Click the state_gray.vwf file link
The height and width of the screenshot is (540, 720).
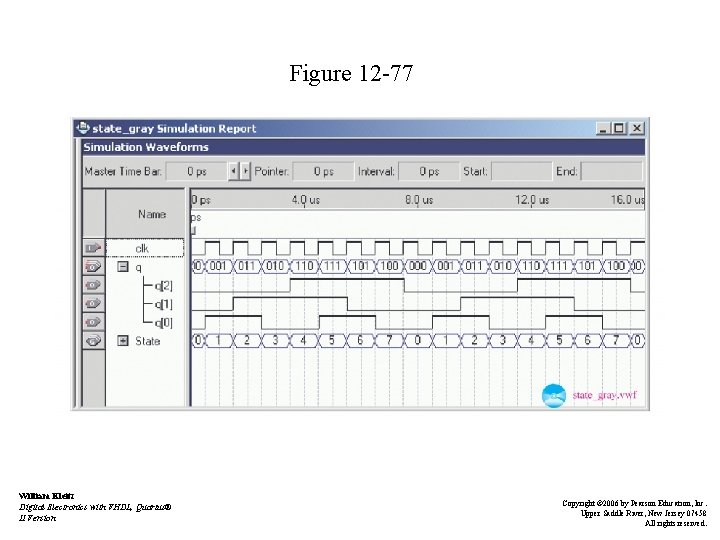click(604, 395)
